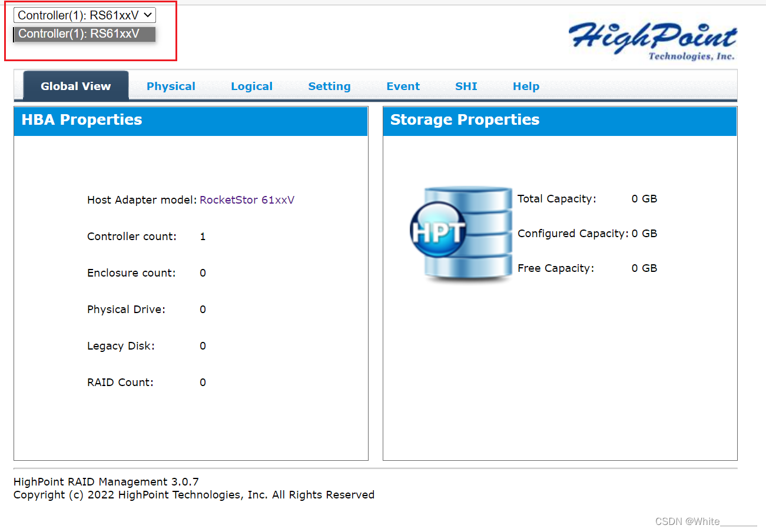The image size is (766, 532).
Task: Open the Event tab
Action: [403, 86]
